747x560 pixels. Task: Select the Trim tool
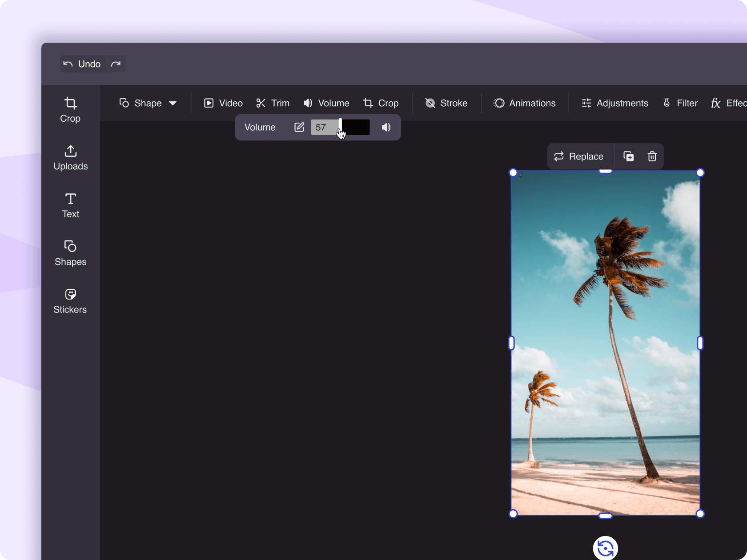[272, 103]
